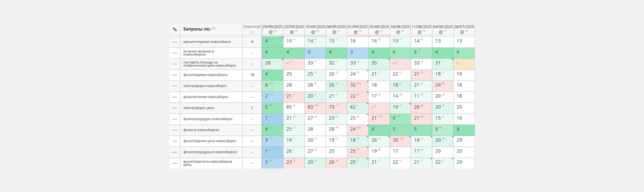This screenshot has height=192, width=644.
Task: Click the percent icon under 29/09/2025
Action: point(271,32)
